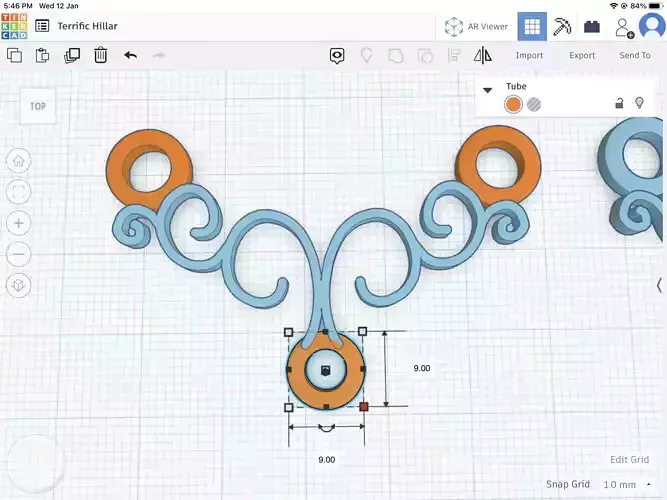Click the Paste clipboard icon
This screenshot has height=500, width=667.
pyautogui.click(x=42, y=55)
